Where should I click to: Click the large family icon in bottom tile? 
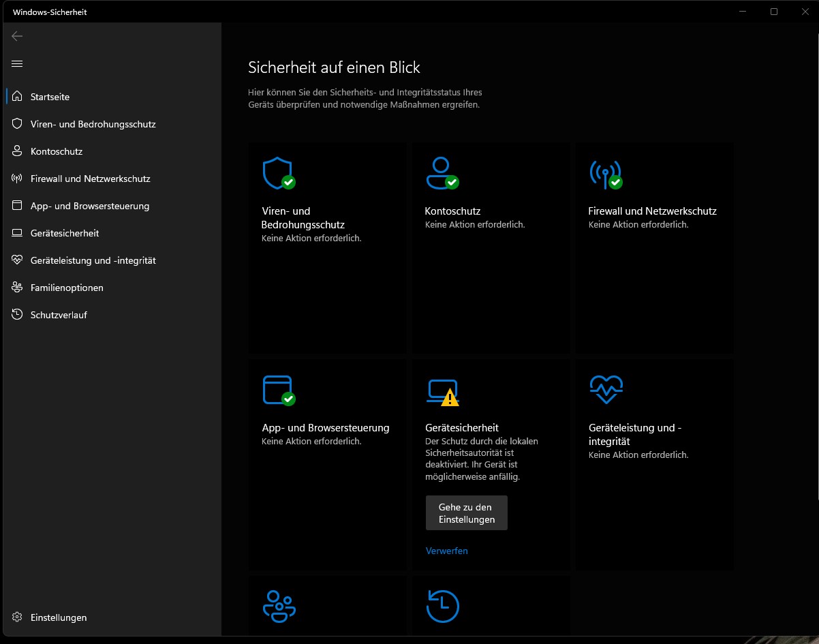click(x=279, y=606)
